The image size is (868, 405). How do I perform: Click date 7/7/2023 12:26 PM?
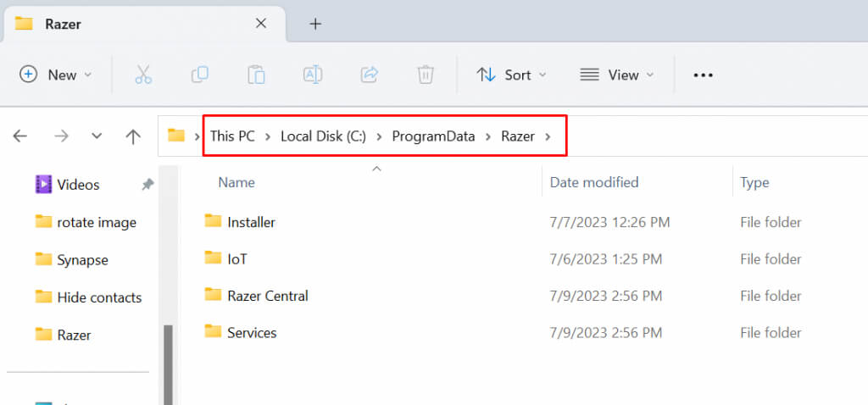[609, 223]
